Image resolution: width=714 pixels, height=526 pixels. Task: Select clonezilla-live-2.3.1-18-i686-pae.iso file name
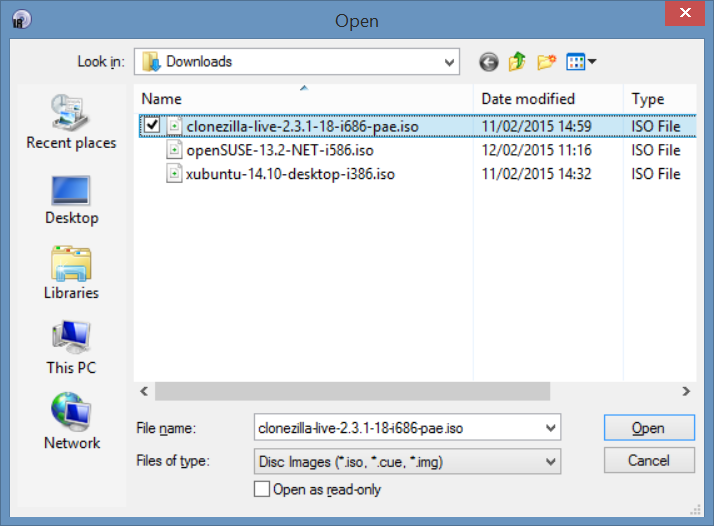(x=302, y=126)
